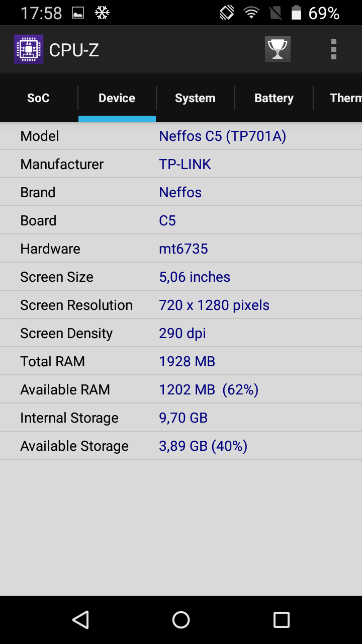362x644 pixels.
Task: Tap the image notification icon
Action: 78,13
